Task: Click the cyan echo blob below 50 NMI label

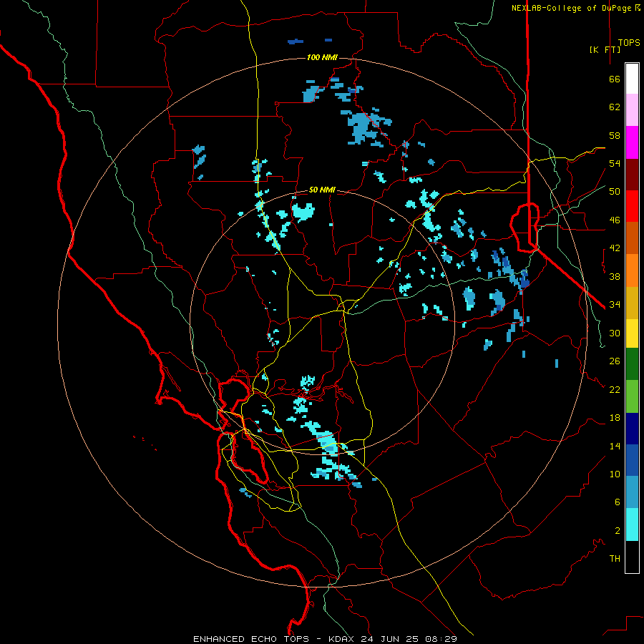Action: click(303, 212)
